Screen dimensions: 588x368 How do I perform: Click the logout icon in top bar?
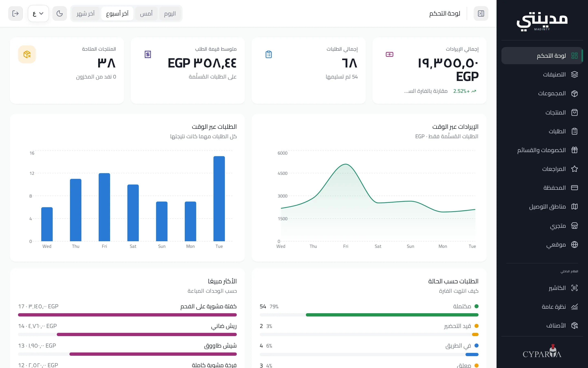click(16, 13)
